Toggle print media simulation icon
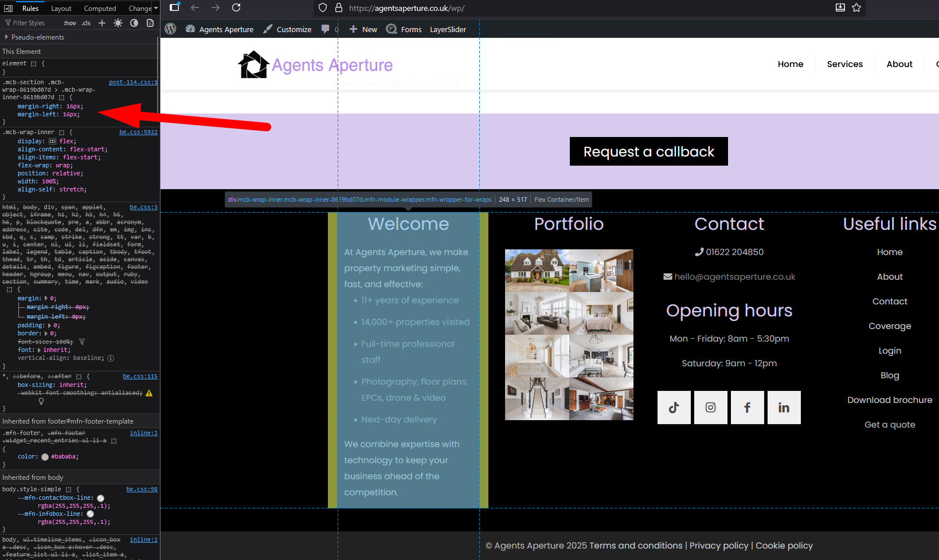Viewport: 939px width, 560px height. pos(150,23)
